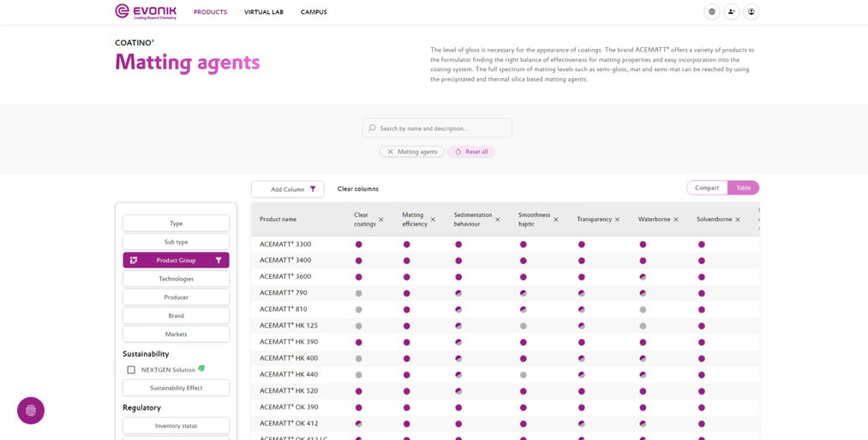Screen dimensions: 868x440
Task: Open the ACEMATT HK 520 product
Action: tap(289, 390)
